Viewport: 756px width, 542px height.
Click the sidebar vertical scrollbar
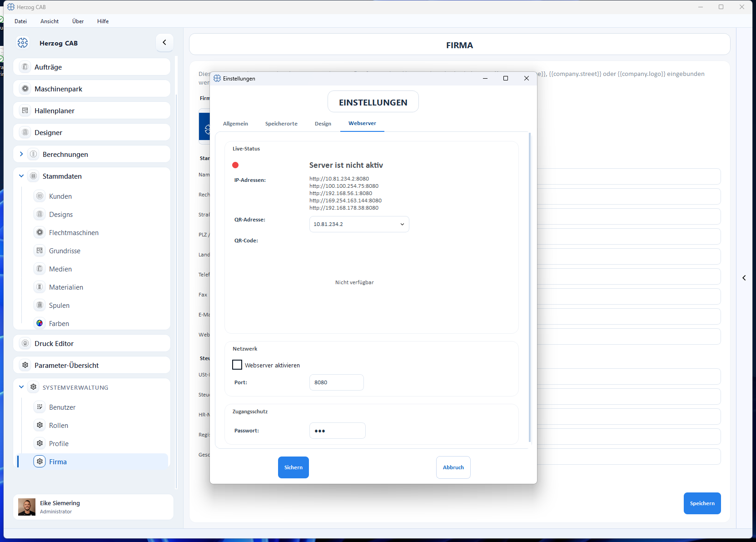(176, 291)
